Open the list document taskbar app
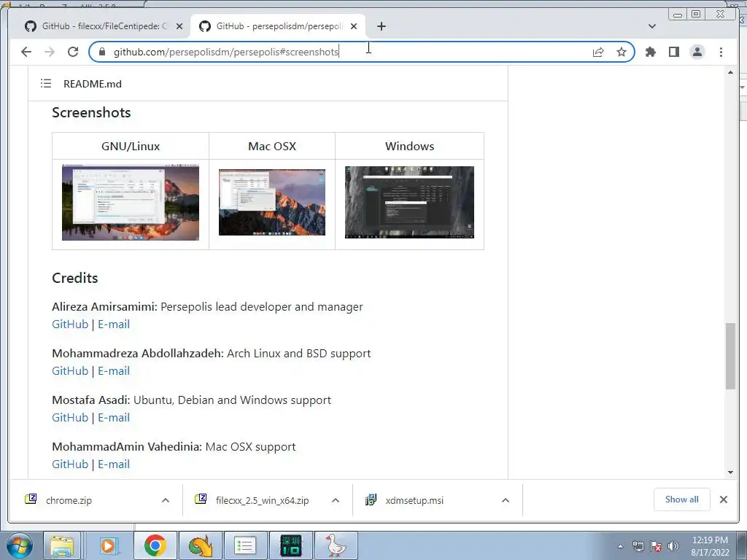 tap(245, 546)
